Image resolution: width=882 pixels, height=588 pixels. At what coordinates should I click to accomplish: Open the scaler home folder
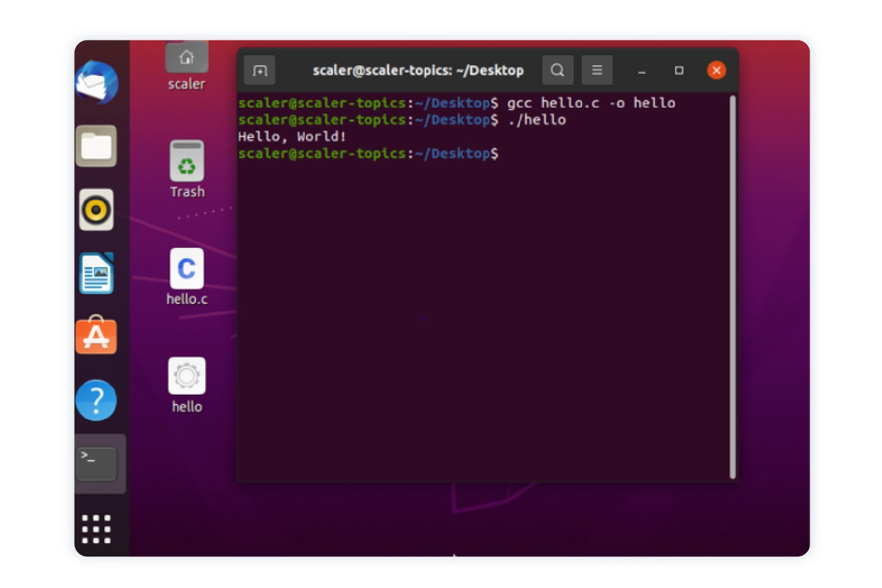[187, 57]
